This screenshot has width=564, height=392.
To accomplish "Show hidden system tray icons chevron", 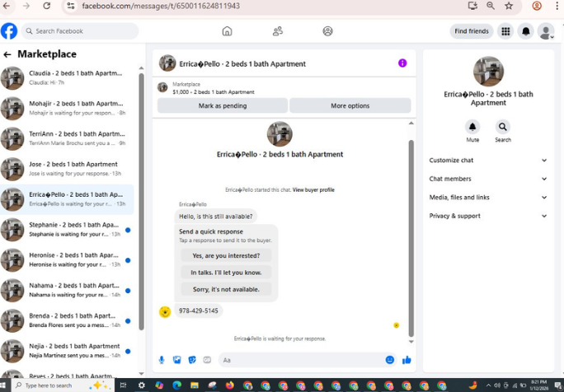I will 488,385.
